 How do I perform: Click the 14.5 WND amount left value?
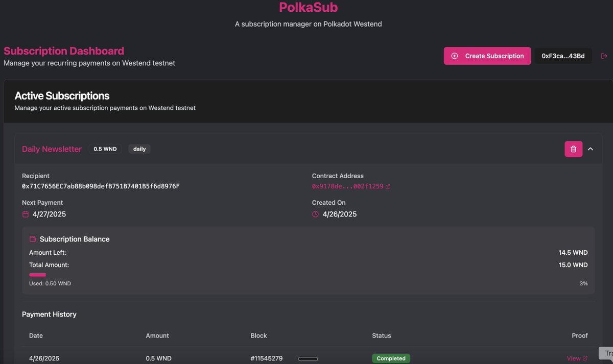tap(573, 253)
